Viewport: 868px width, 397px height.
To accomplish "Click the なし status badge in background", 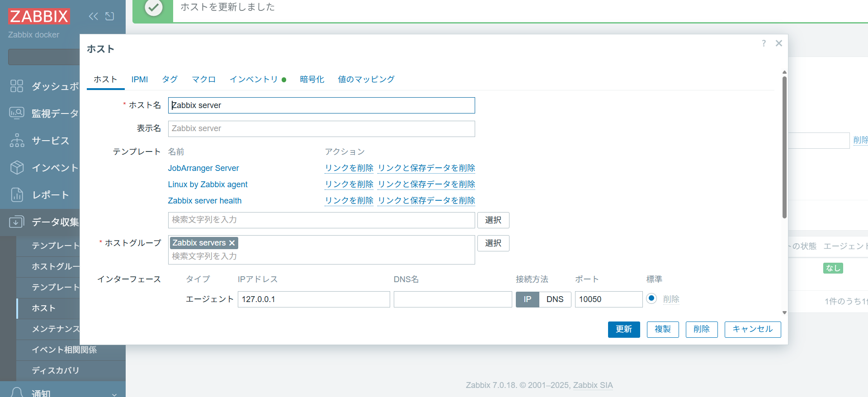I will pos(833,268).
